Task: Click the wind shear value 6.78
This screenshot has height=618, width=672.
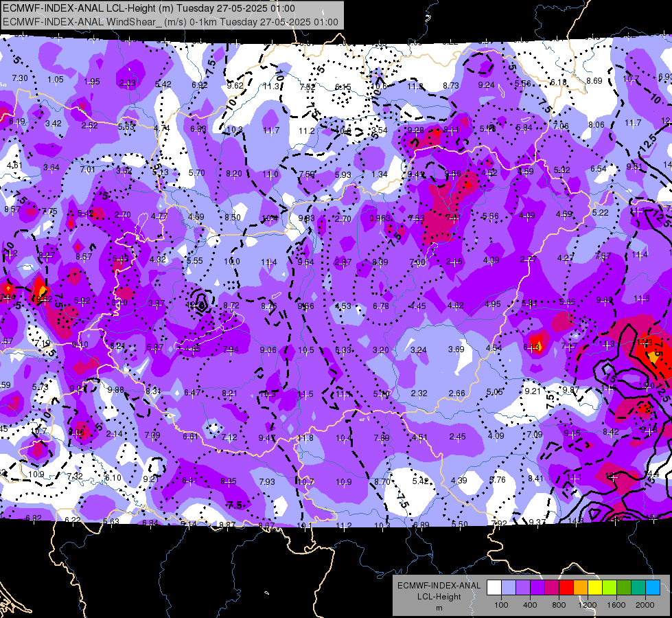Action: (x=380, y=306)
